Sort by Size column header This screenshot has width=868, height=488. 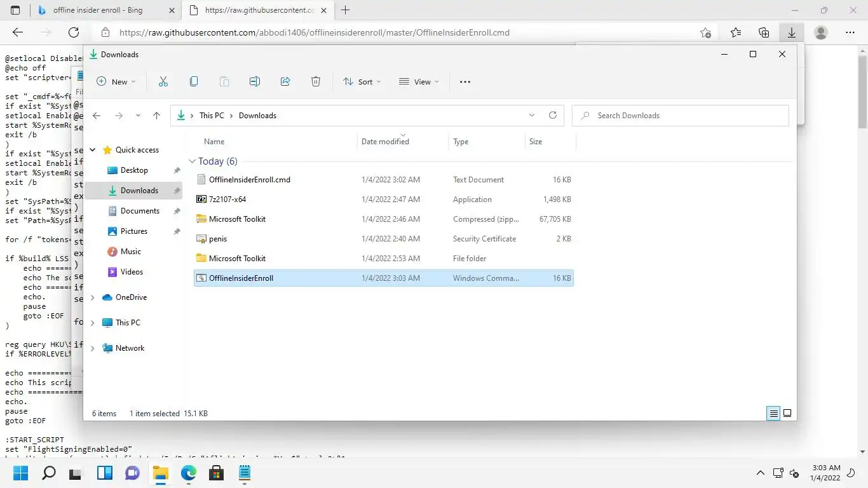pyautogui.click(x=536, y=142)
